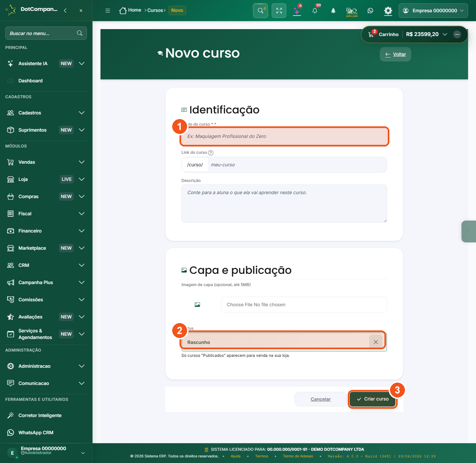
Task: Click the cover image placeholder icon
Action: pyautogui.click(x=197, y=305)
